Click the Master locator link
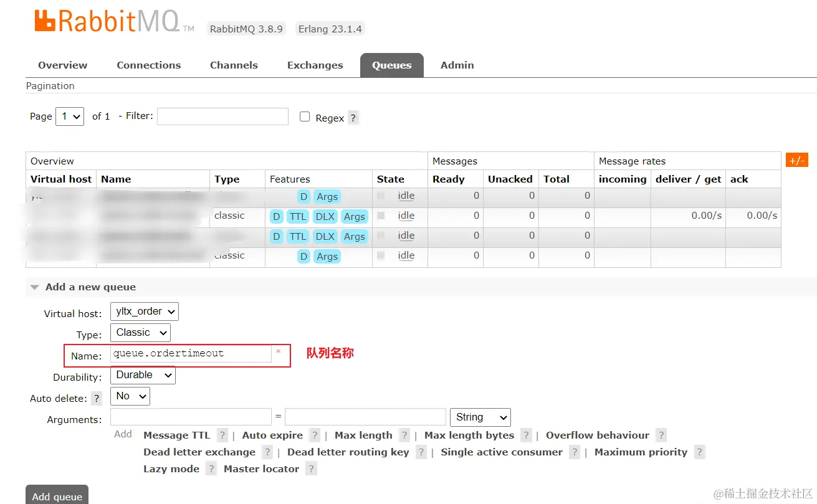 coord(262,469)
